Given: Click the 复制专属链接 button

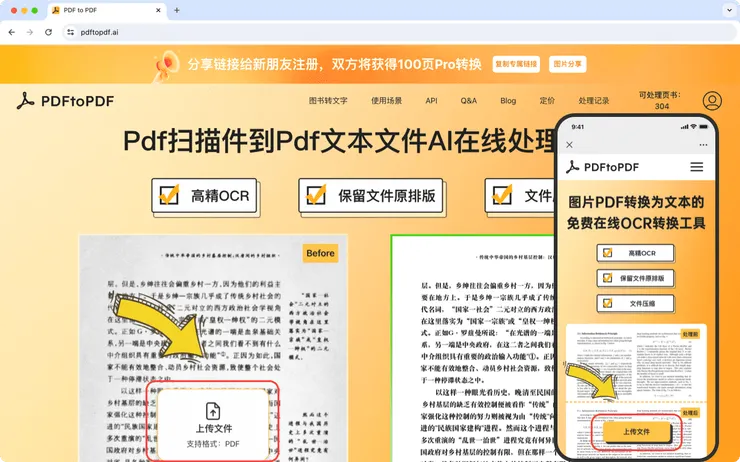Looking at the screenshot, I should coord(516,64).
